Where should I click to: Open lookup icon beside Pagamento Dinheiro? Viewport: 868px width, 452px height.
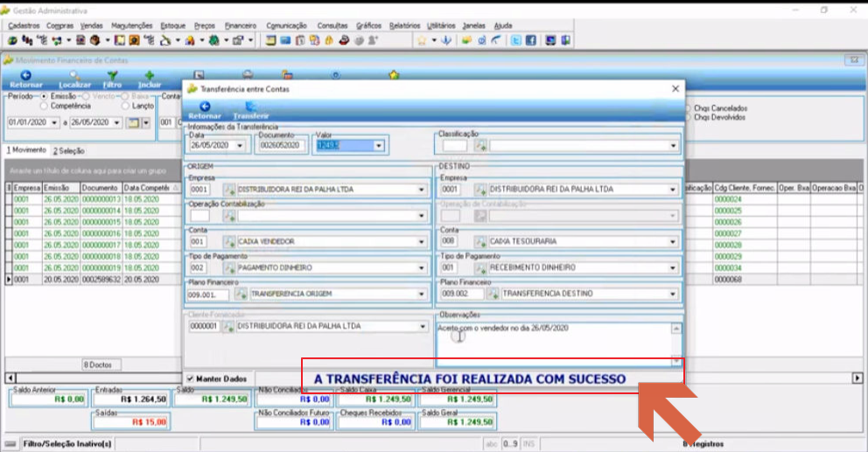(x=229, y=267)
